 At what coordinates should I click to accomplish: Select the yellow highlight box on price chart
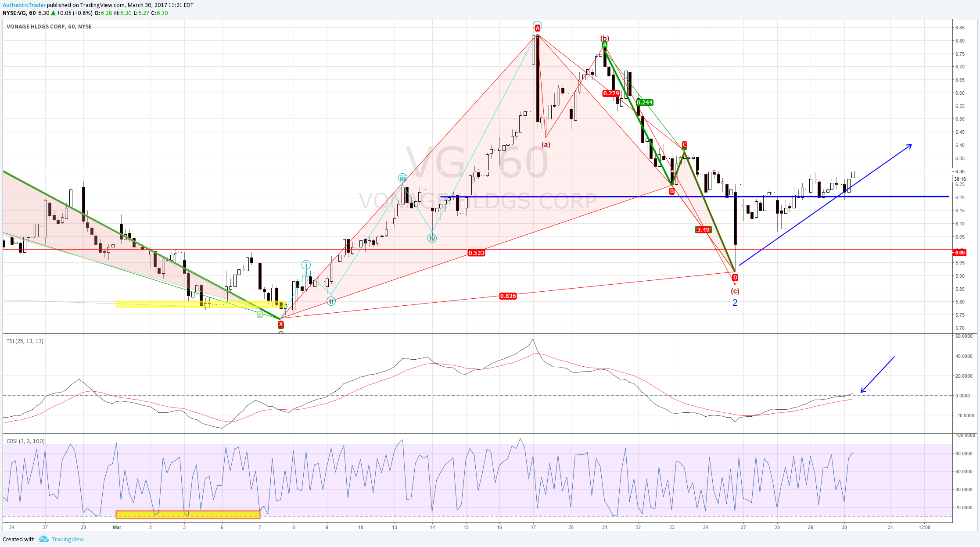click(201, 304)
